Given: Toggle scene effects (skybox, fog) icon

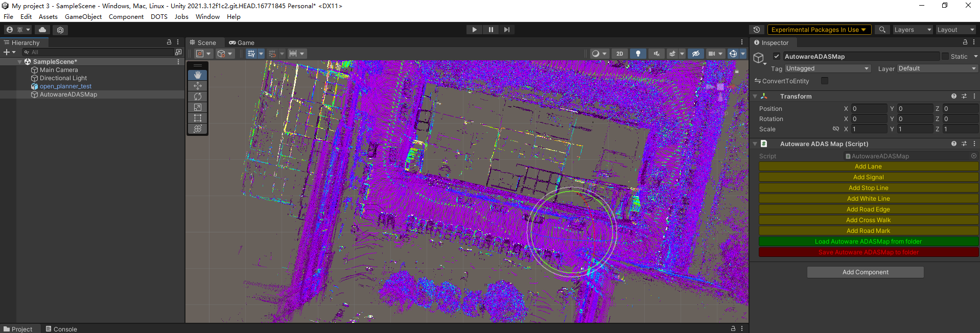Looking at the screenshot, I should (x=672, y=54).
